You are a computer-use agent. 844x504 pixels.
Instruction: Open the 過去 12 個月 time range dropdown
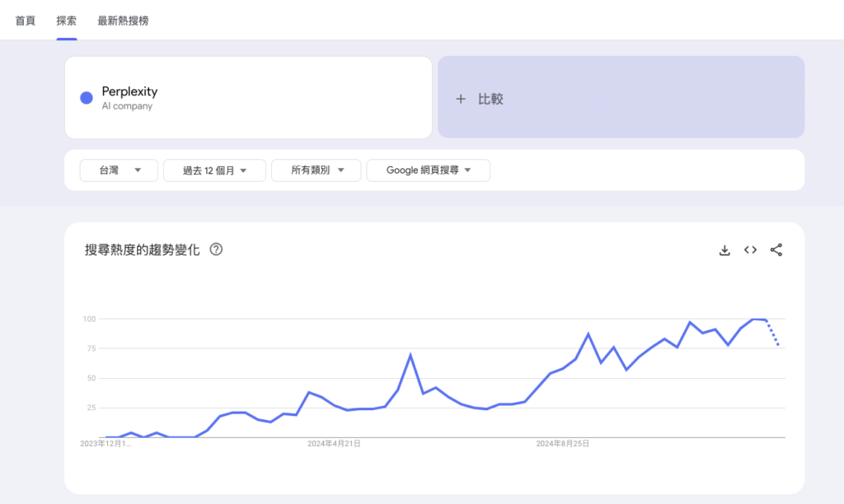click(x=214, y=170)
